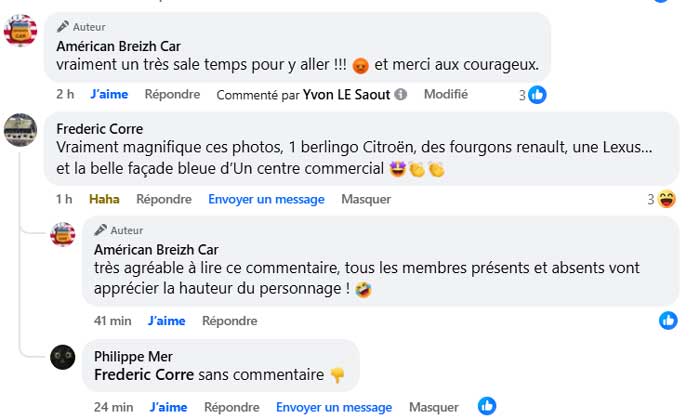Toggle J'aime on Philippe Mer's reply
Viewport: 700px width, 419px height.
click(167, 407)
